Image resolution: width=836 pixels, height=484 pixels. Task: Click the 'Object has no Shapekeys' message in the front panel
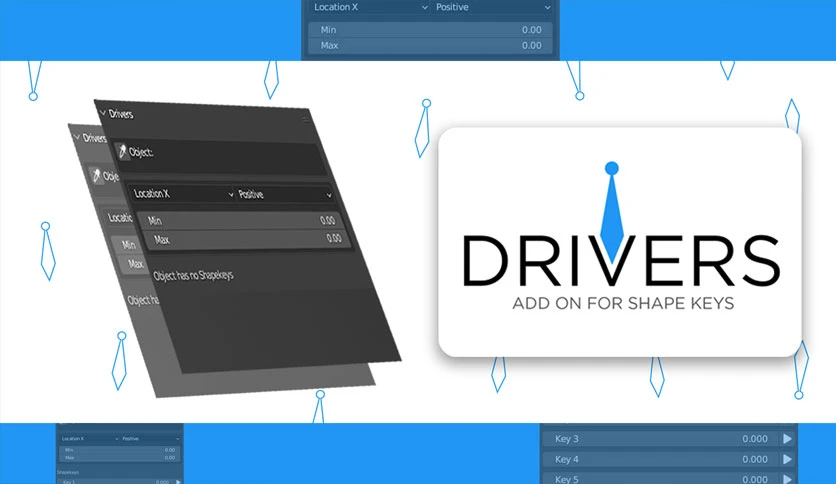coord(194,276)
